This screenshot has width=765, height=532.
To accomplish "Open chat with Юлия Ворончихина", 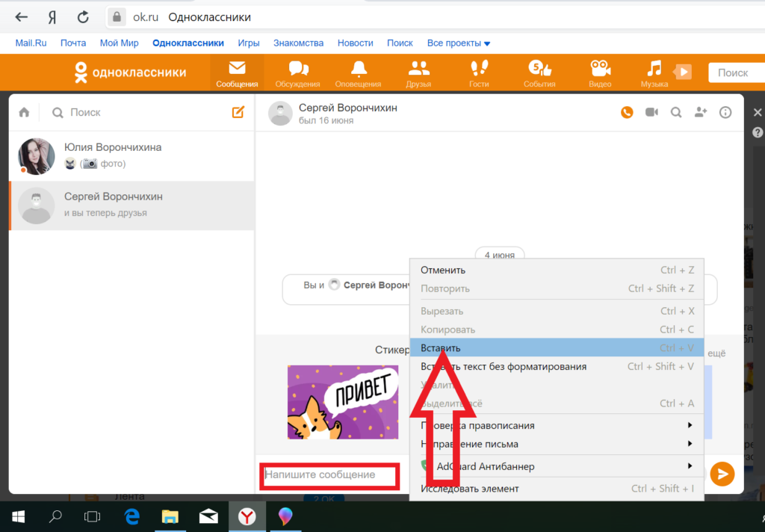I will (131, 156).
